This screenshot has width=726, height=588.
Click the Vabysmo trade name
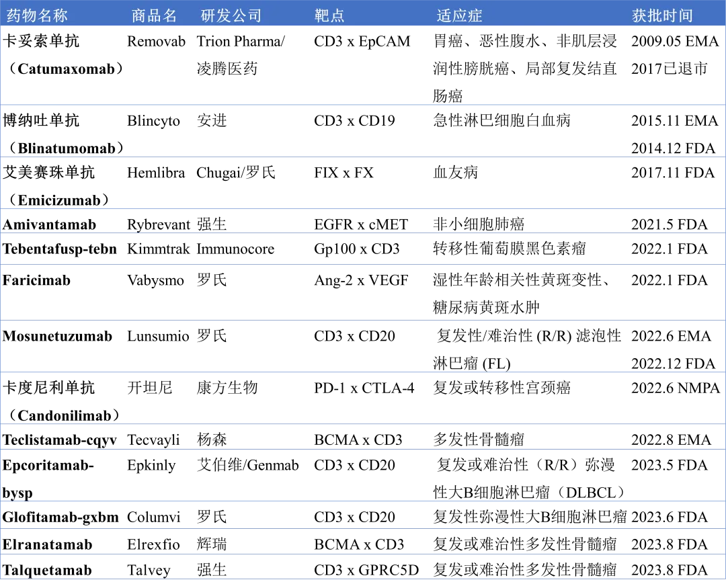pyautogui.click(x=155, y=281)
